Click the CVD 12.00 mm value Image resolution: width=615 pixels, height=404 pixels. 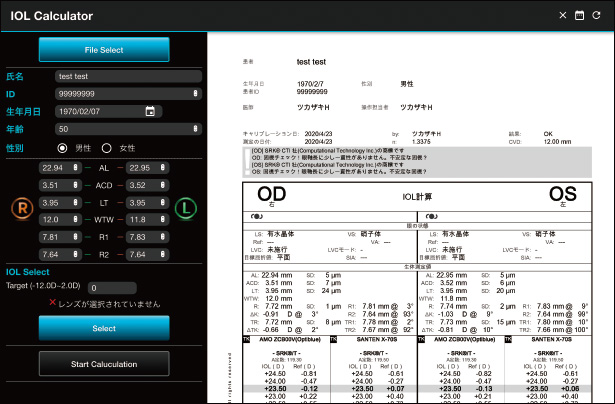(x=557, y=142)
